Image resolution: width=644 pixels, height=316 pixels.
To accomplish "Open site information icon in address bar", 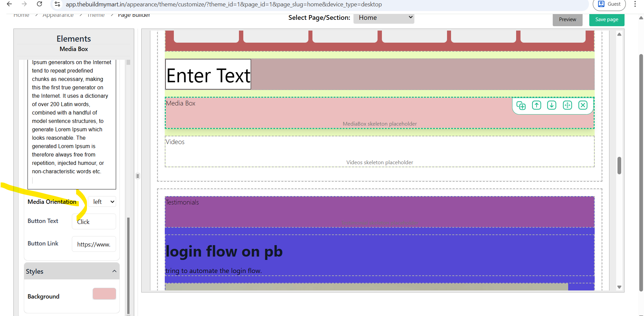I will point(57,4).
